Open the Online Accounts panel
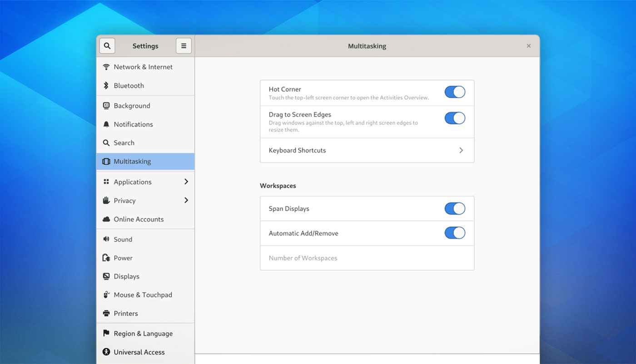 (139, 219)
